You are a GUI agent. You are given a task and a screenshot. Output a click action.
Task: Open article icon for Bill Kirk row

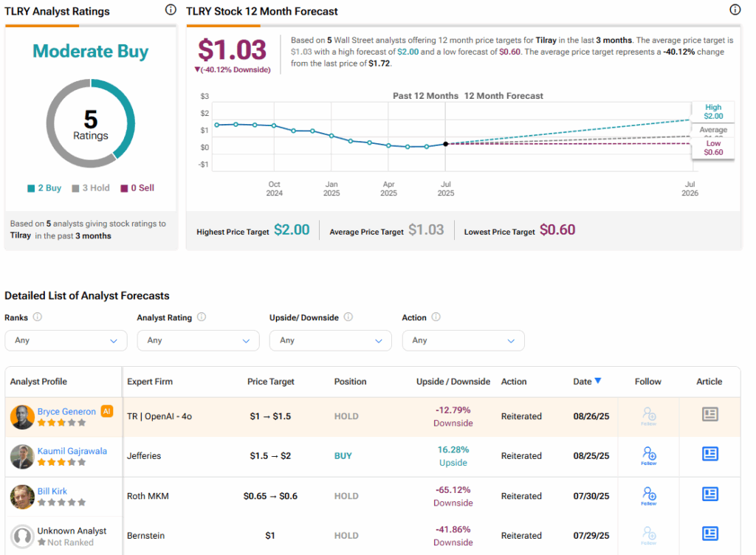(x=709, y=494)
